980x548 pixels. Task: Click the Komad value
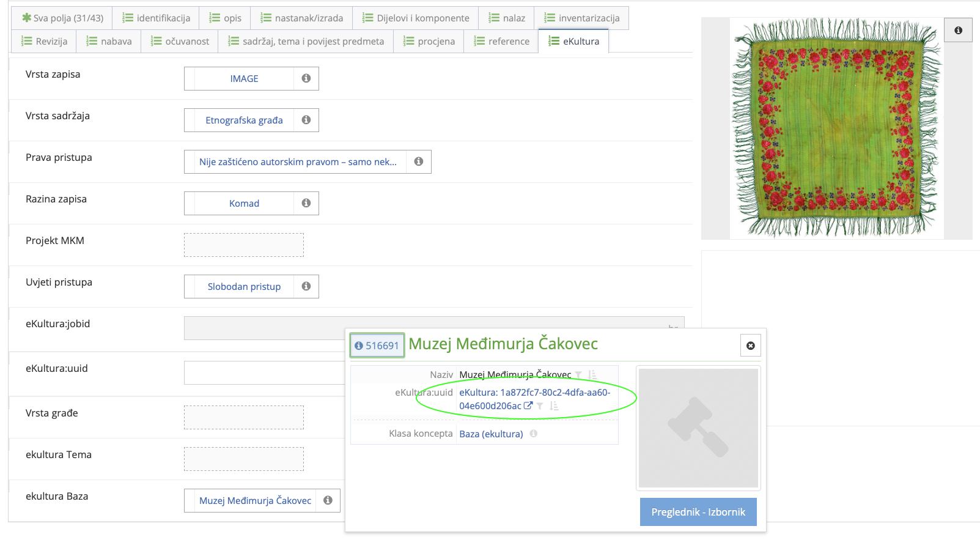(x=244, y=203)
